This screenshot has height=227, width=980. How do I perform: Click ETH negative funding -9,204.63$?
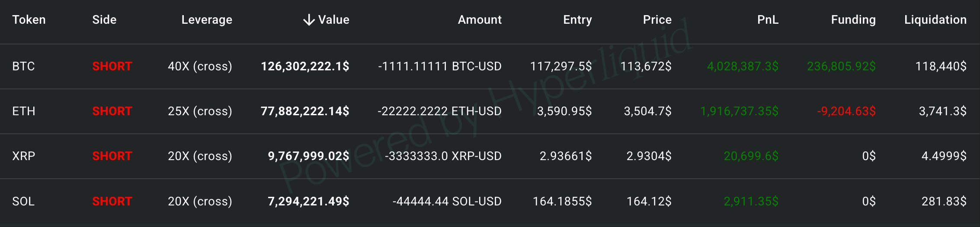(846, 111)
